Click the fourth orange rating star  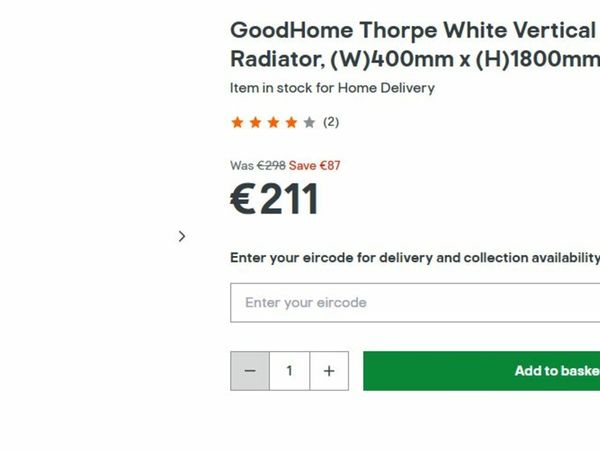291,123
